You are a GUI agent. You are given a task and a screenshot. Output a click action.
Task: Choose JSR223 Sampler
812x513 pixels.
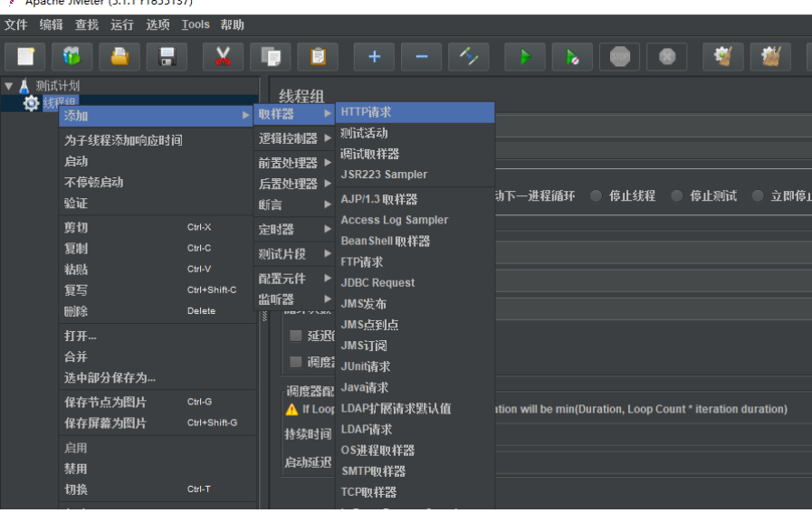(416, 175)
